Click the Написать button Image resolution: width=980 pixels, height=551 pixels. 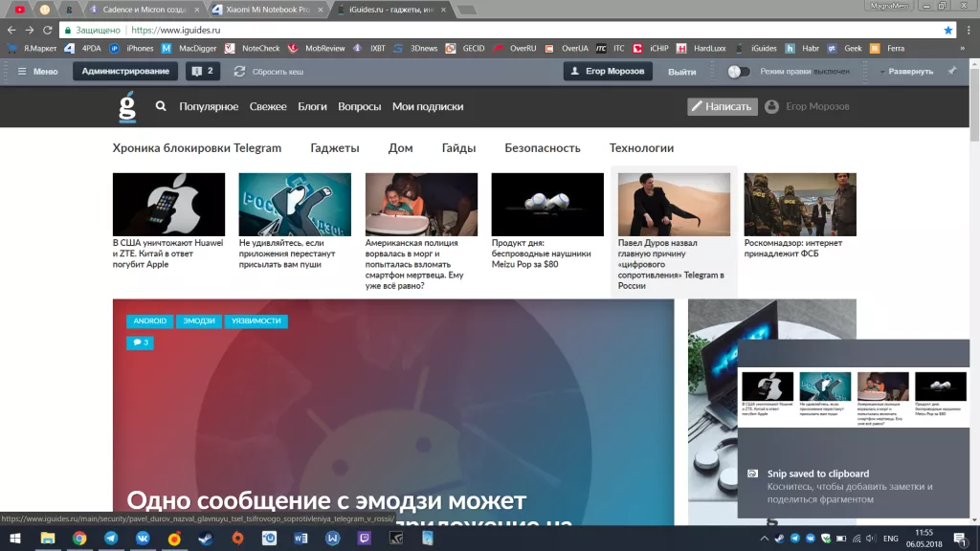(721, 106)
